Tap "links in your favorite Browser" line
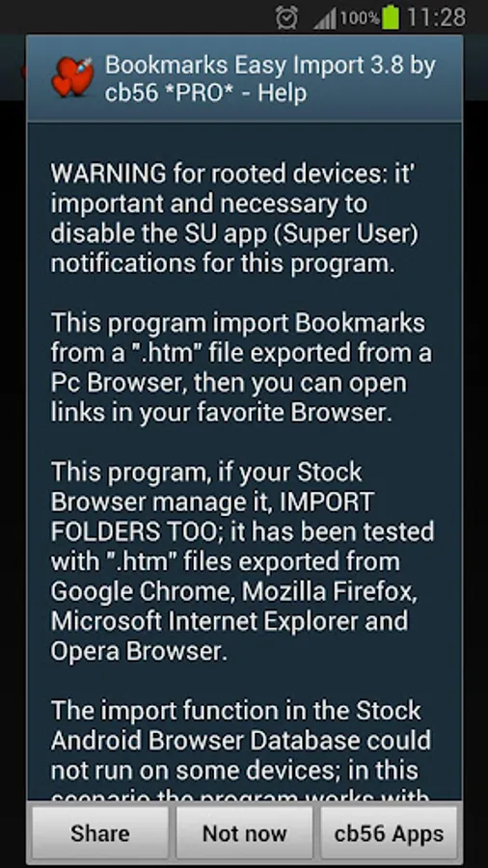The height and width of the screenshot is (868, 488). (222, 413)
